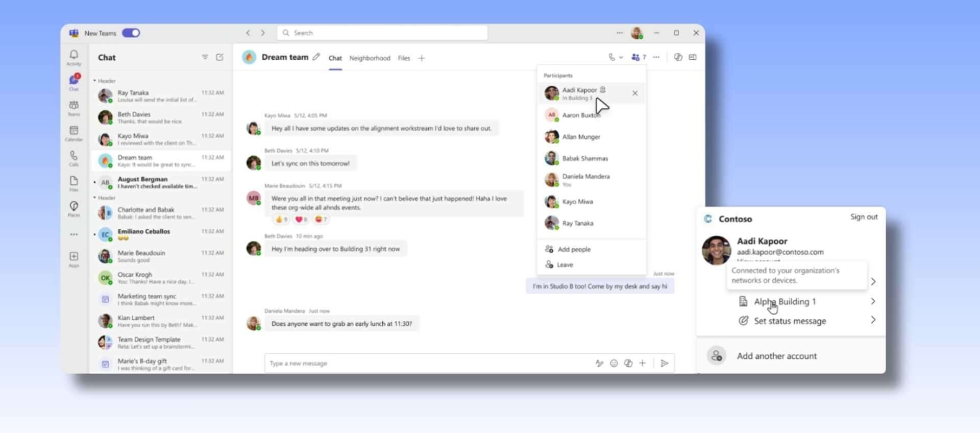This screenshot has width=980, height=433.
Task: Go forward with the navigation arrow
Action: (263, 33)
